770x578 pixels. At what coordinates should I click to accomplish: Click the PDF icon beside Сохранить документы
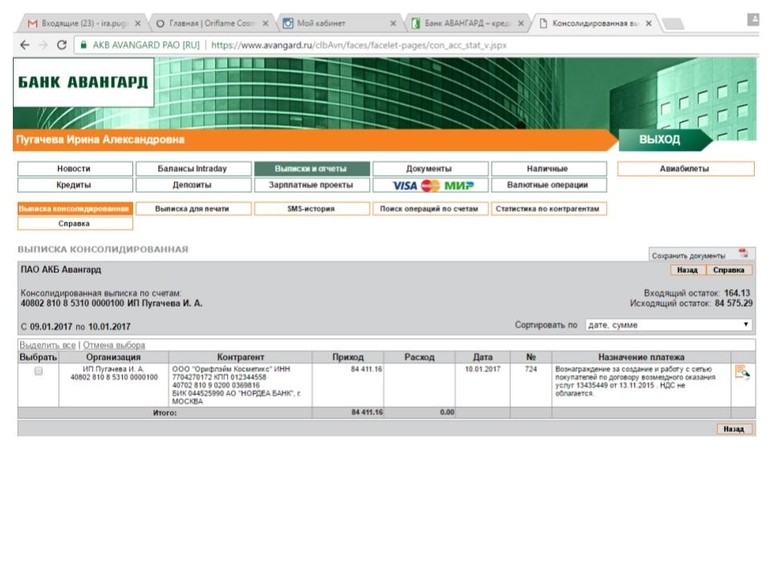coord(743,254)
